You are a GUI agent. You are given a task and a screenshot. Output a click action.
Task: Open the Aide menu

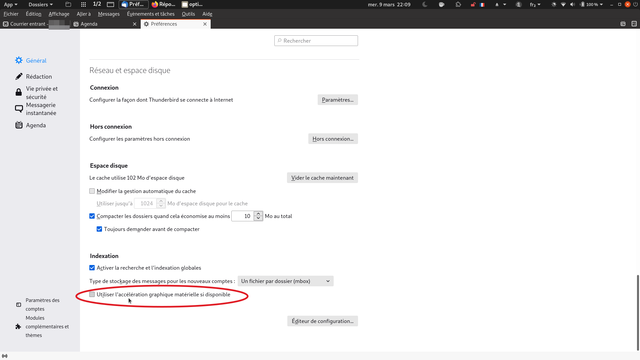[207, 14]
